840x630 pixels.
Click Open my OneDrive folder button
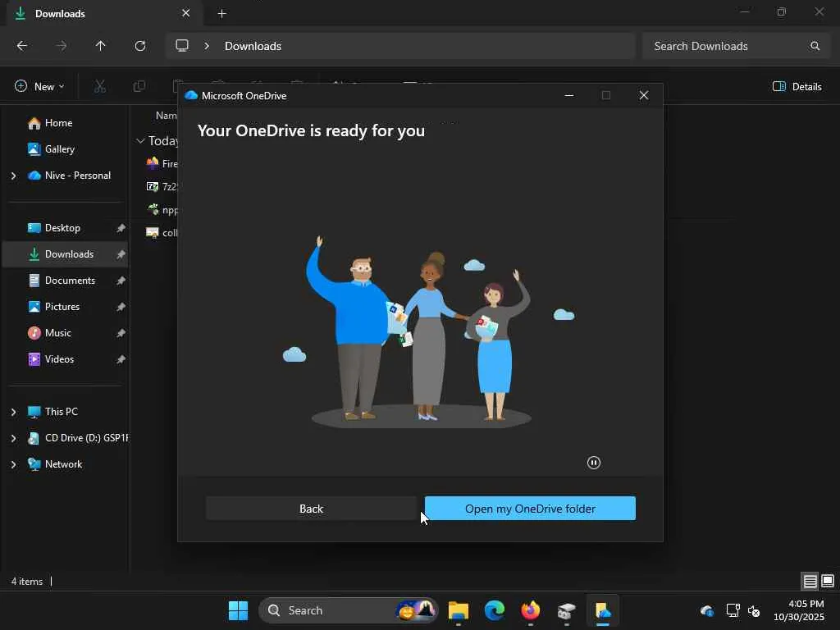pyautogui.click(x=530, y=509)
